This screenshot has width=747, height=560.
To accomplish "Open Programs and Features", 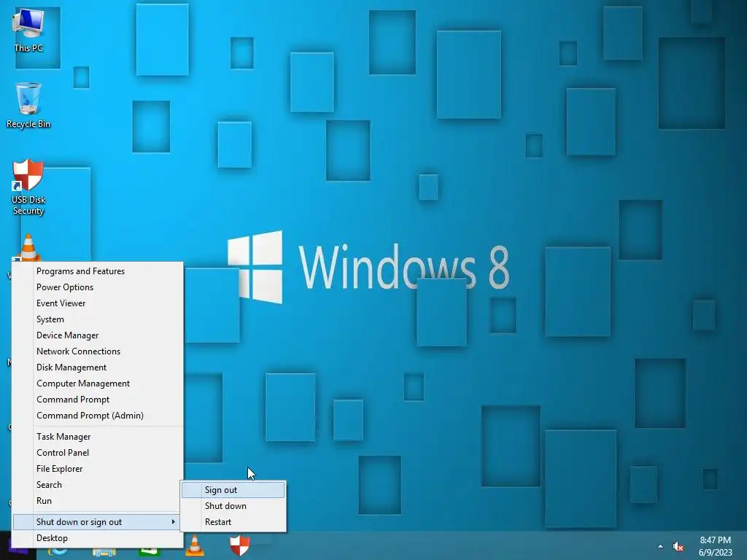I will [x=98, y=271].
